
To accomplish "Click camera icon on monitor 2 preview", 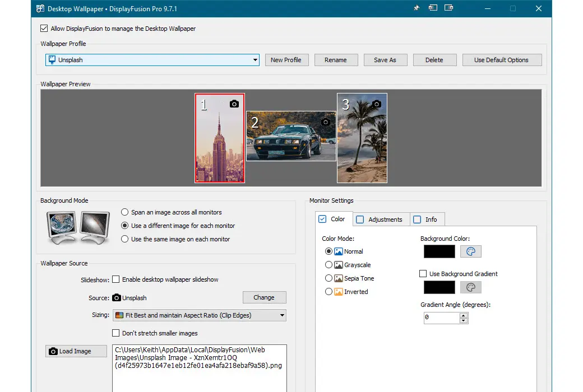I will coord(325,122).
